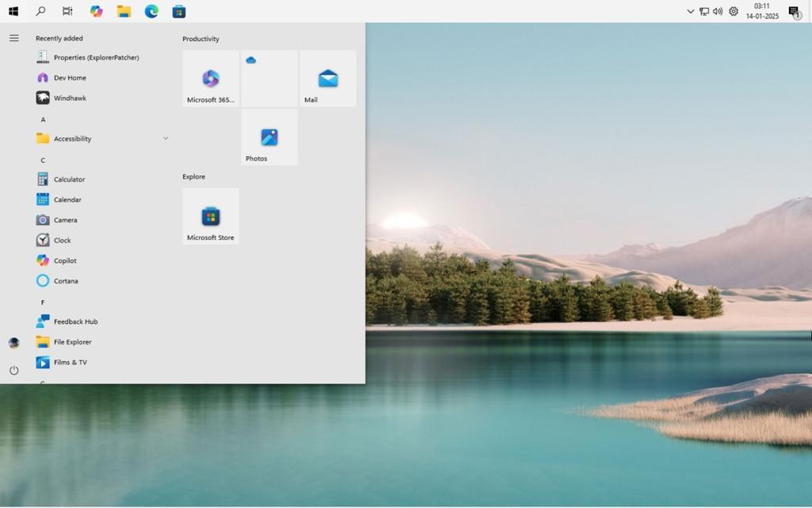Open Dev Home from recently added
This screenshot has height=508, width=812.
coord(68,77)
